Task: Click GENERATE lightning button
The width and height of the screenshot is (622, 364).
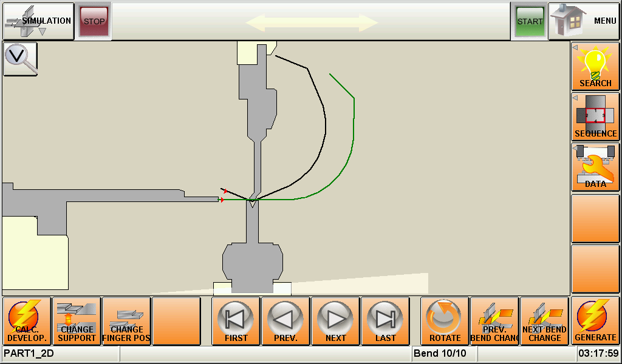Action: pyautogui.click(x=595, y=321)
